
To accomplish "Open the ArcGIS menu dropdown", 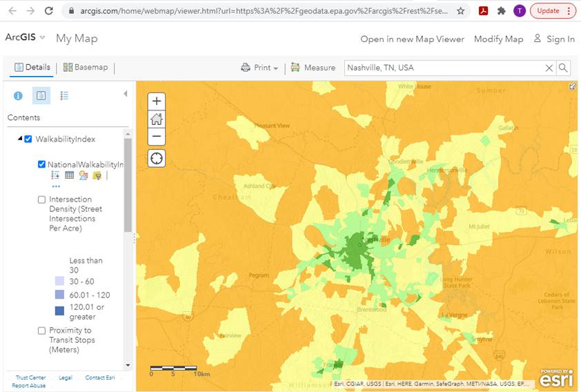I will point(25,37).
